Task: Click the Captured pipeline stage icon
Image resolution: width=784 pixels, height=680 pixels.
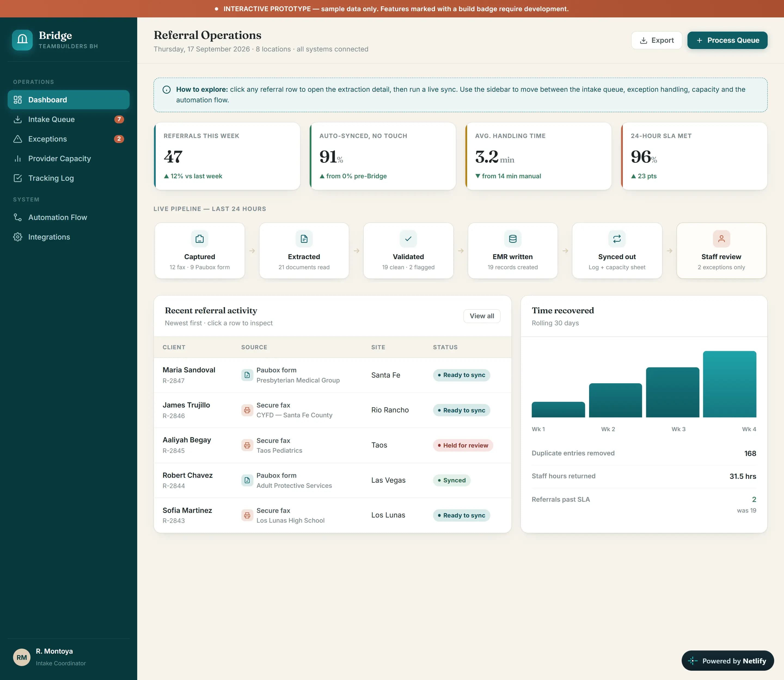Action: point(200,239)
